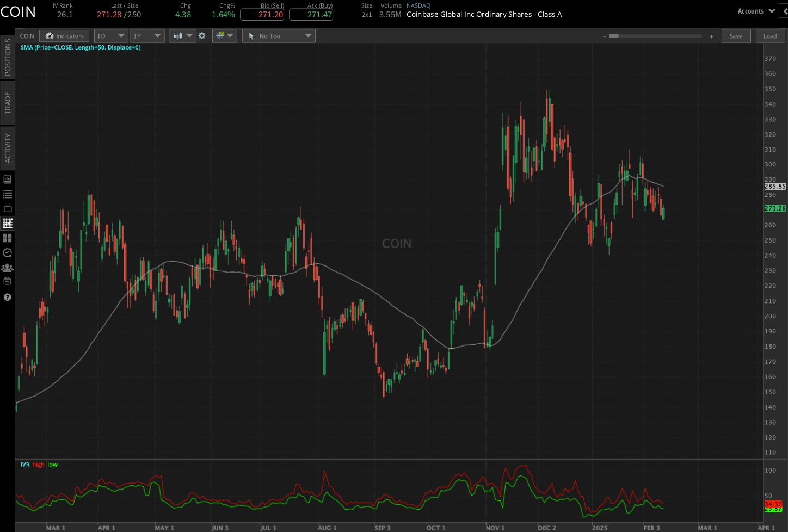Click the chart zoom slider handle
This screenshot has width=788, height=532.
[x=614, y=36]
